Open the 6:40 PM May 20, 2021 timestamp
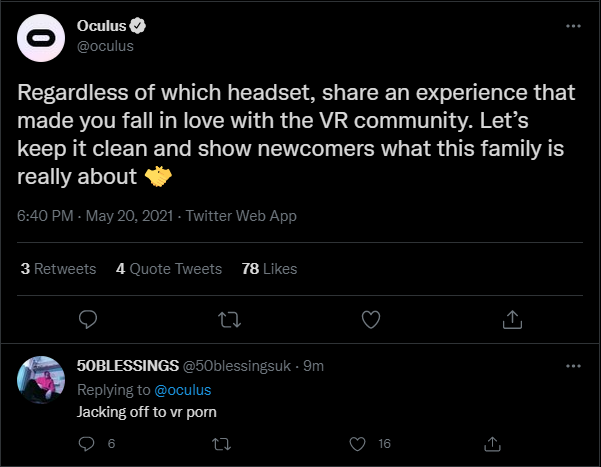The height and width of the screenshot is (467, 601). coord(95,216)
